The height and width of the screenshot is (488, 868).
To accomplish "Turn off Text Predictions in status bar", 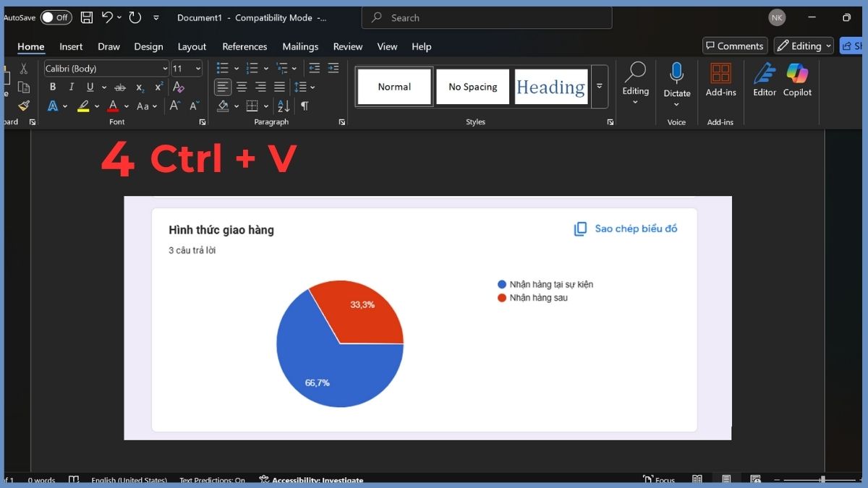I will 212,479.
